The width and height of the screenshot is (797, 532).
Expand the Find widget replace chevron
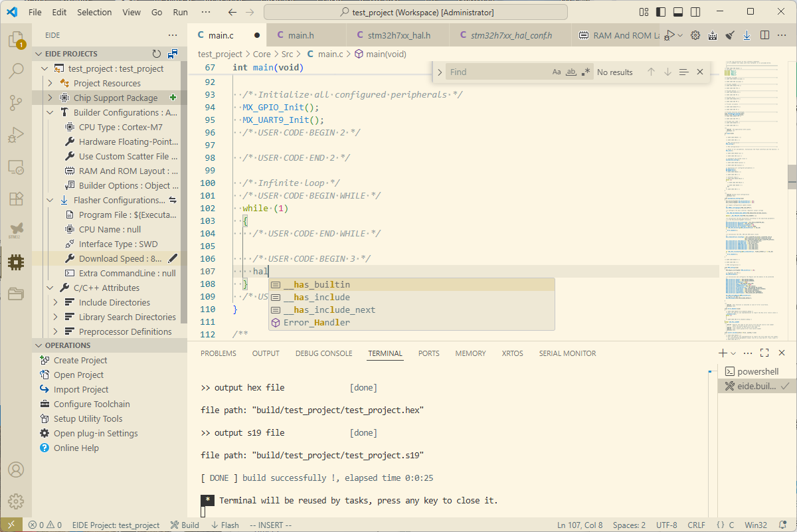click(440, 72)
